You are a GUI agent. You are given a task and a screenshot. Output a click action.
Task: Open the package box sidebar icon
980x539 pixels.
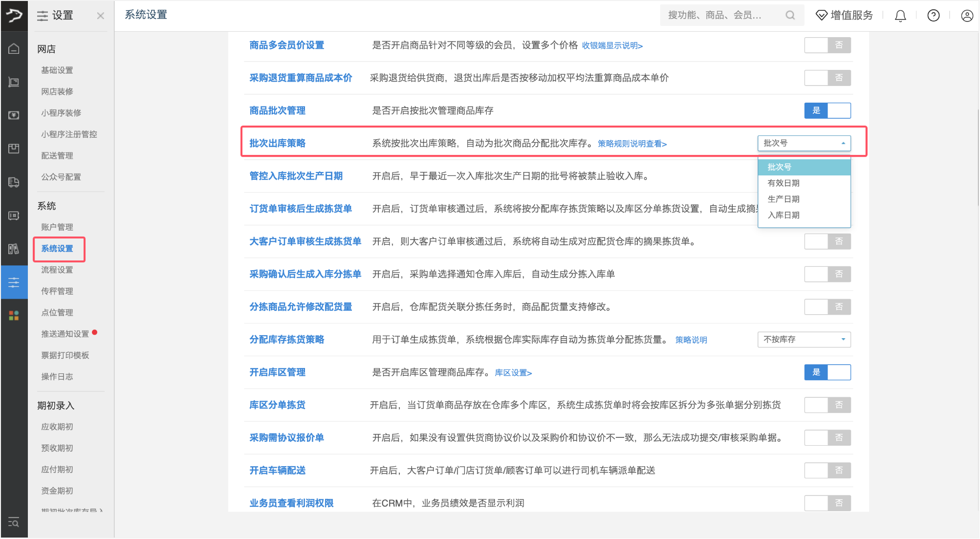[x=14, y=149]
